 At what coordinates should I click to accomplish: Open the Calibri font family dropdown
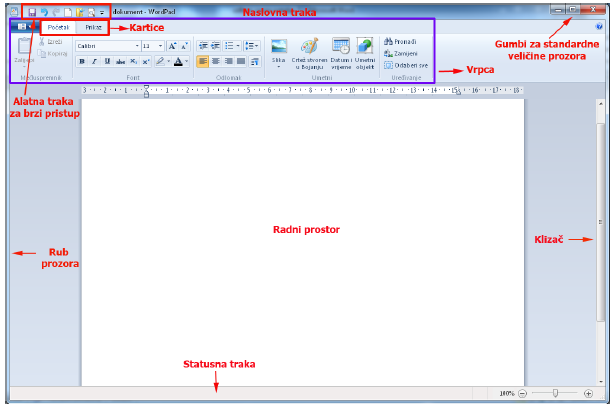[x=107, y=46]
